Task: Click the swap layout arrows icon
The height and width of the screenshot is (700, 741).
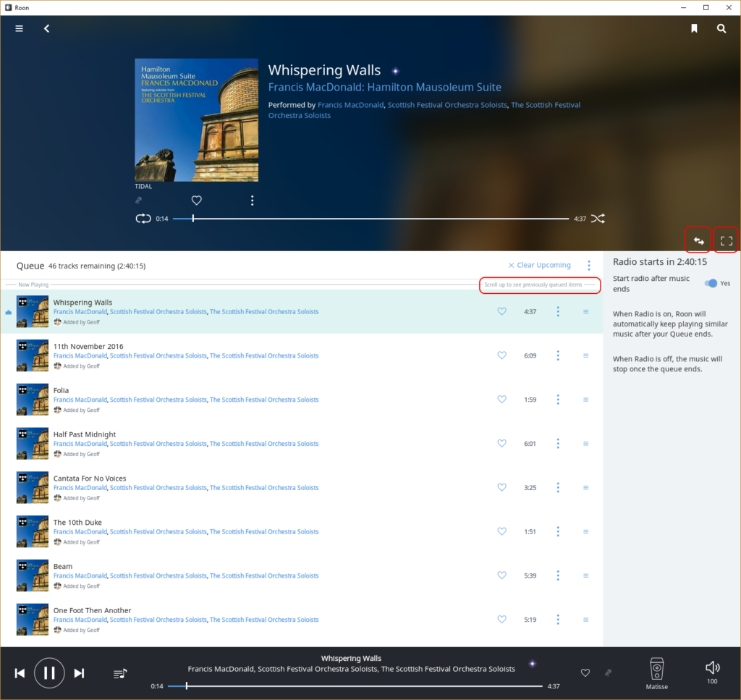Action: [x=698, y=241]
